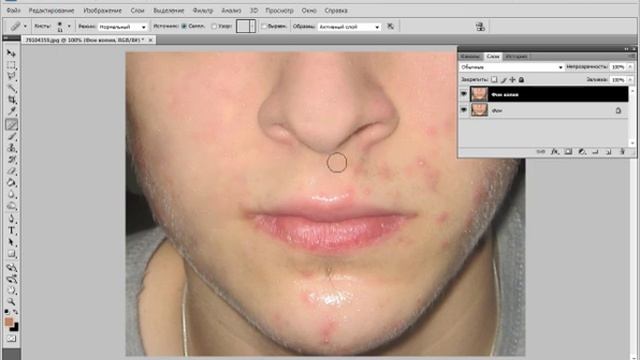The image size is (640, 360).
Task: Click the link layers icon
Action: click(541, 151)
